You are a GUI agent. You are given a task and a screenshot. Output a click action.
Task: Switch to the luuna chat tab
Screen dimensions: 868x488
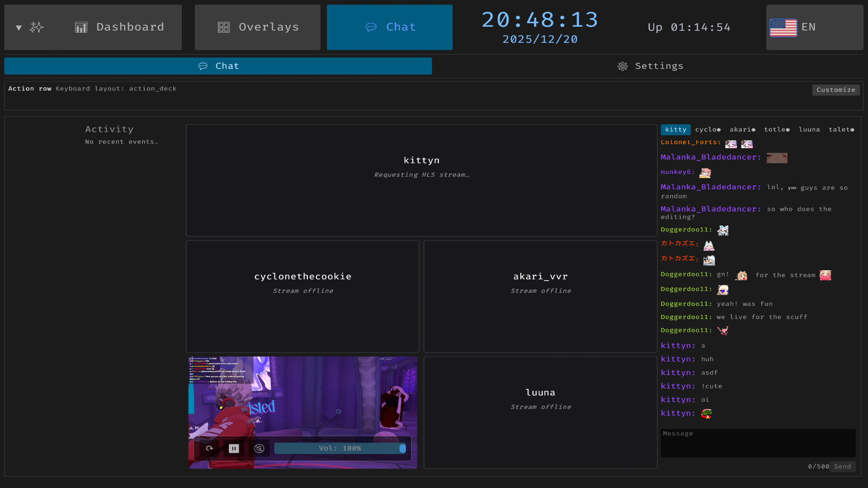tap(809, 130)
